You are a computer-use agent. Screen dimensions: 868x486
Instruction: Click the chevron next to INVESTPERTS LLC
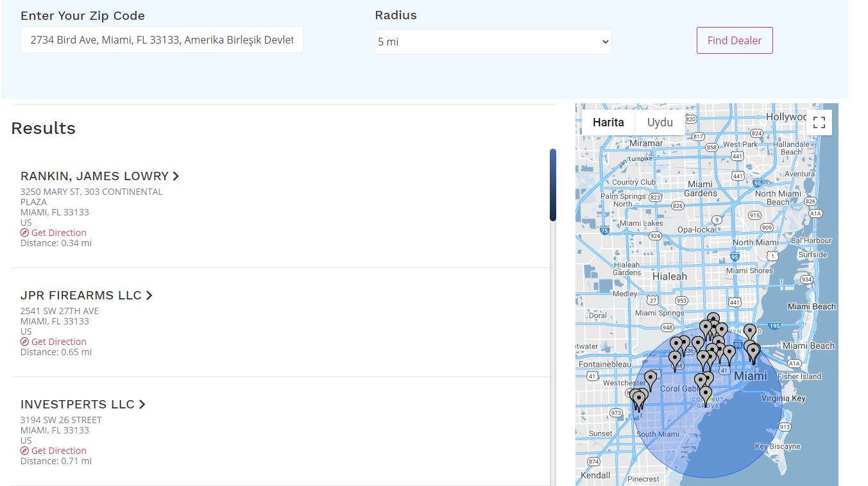142,405
